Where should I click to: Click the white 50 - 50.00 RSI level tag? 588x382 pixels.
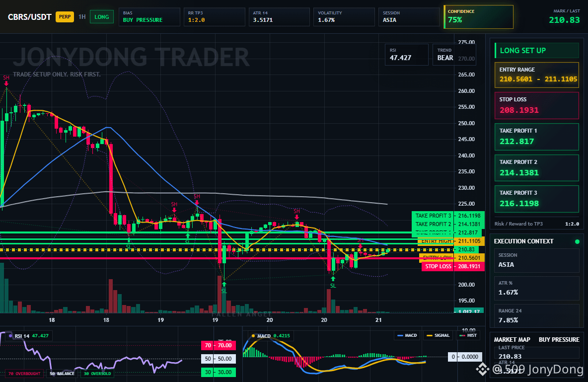(218, 359)
